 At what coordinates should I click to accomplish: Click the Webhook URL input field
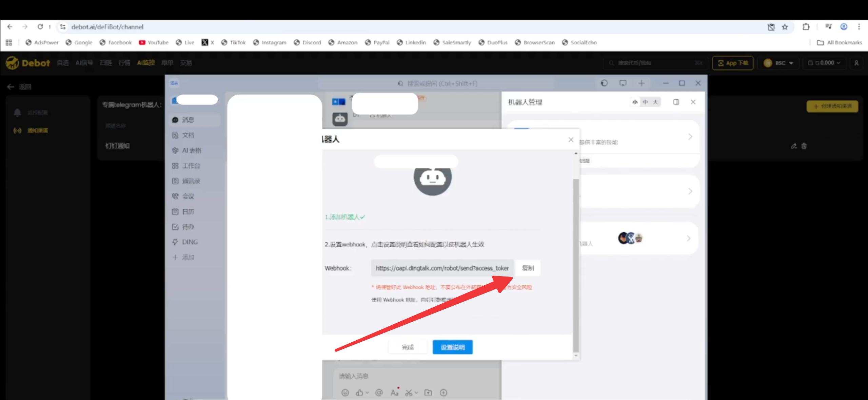click(441, 268)
